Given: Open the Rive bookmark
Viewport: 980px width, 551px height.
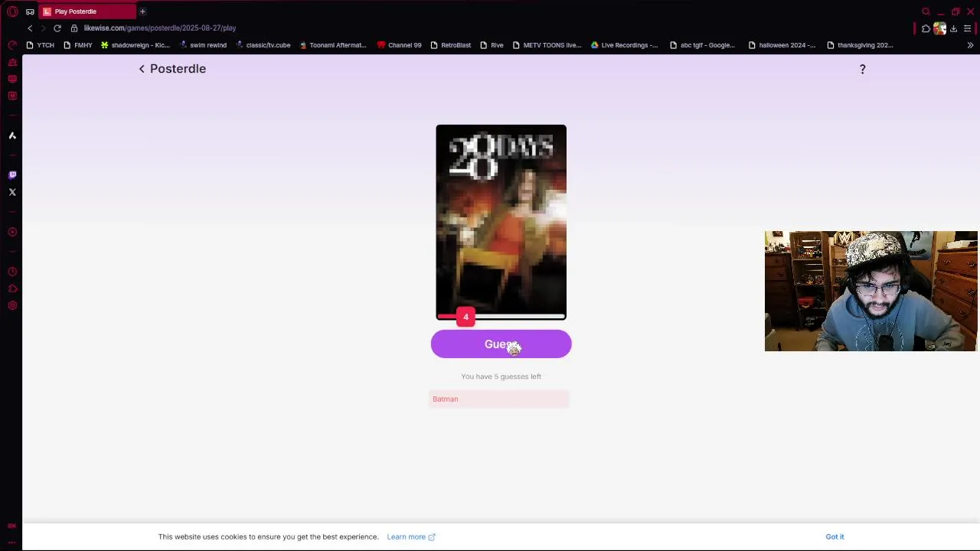Looking at the screenshot, I should point(492,45).
